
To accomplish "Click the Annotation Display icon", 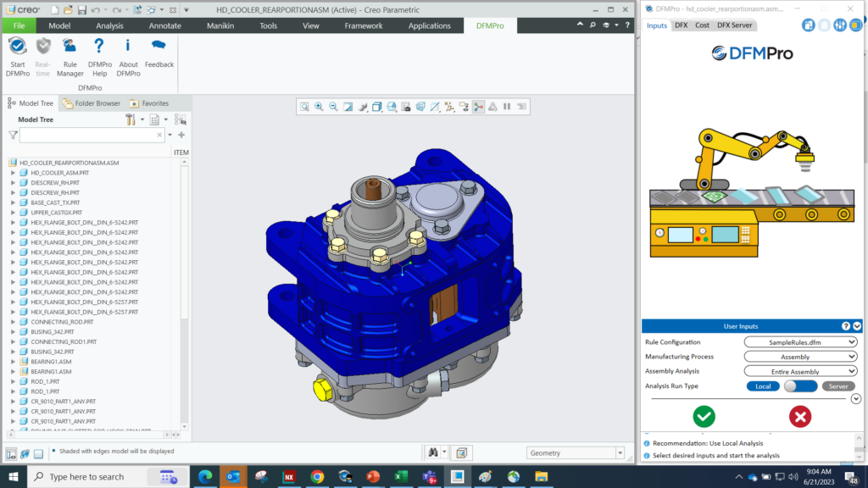I will (x=464, y=107).
